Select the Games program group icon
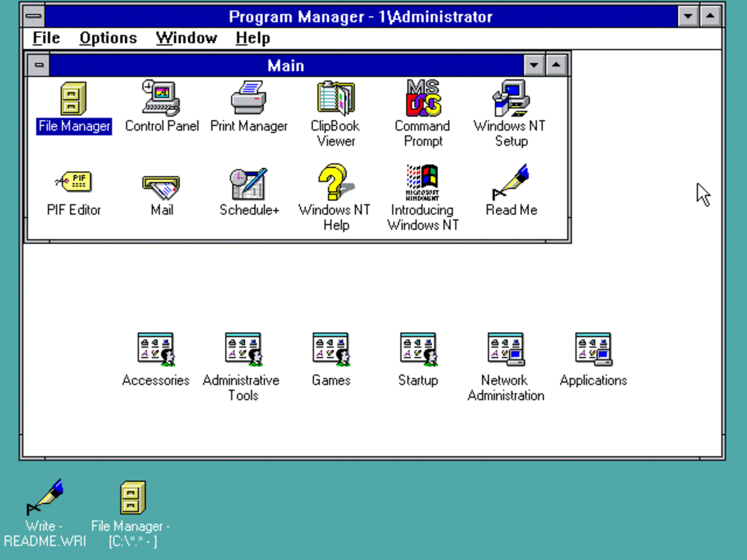Image resolution: width=747 pixels, height=560 pixels. (331, 349)
